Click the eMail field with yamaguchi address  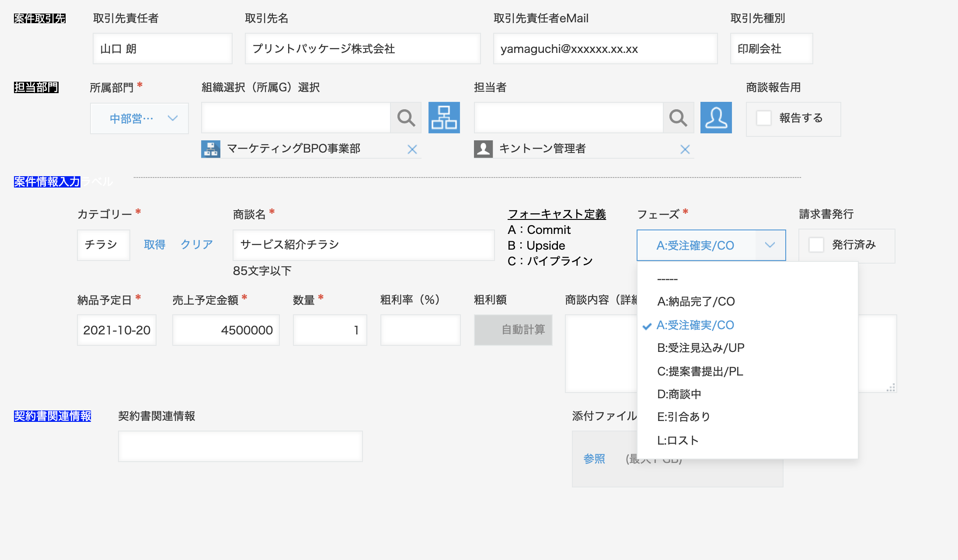tap(605, 49)
